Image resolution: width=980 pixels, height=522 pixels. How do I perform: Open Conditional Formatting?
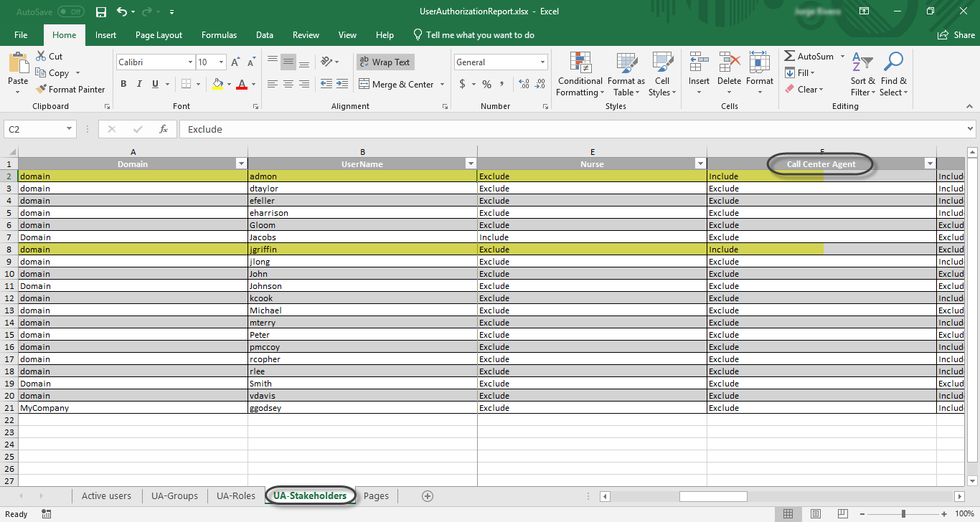point(580,74)
